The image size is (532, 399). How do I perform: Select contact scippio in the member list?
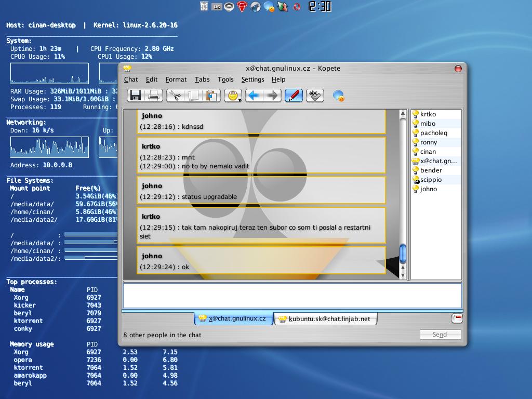(436, 180)
